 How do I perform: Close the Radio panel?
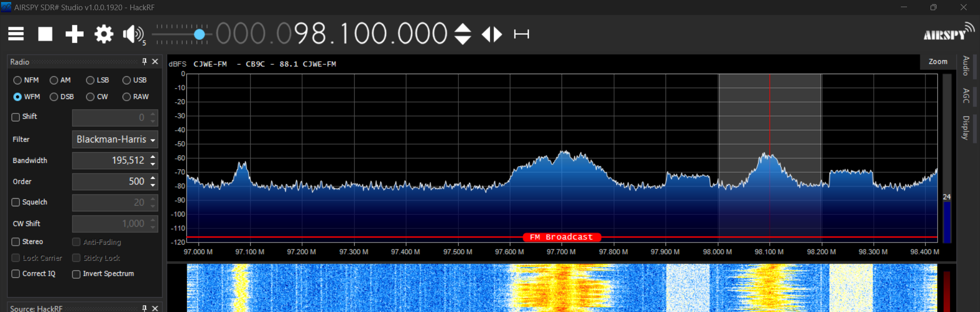(x=155, y=61)
